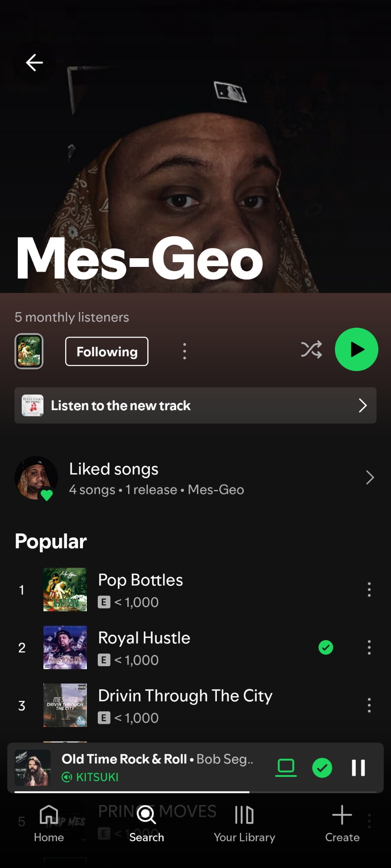Play the Pop Bottles track
391x868 pixels.
(140, 581)
